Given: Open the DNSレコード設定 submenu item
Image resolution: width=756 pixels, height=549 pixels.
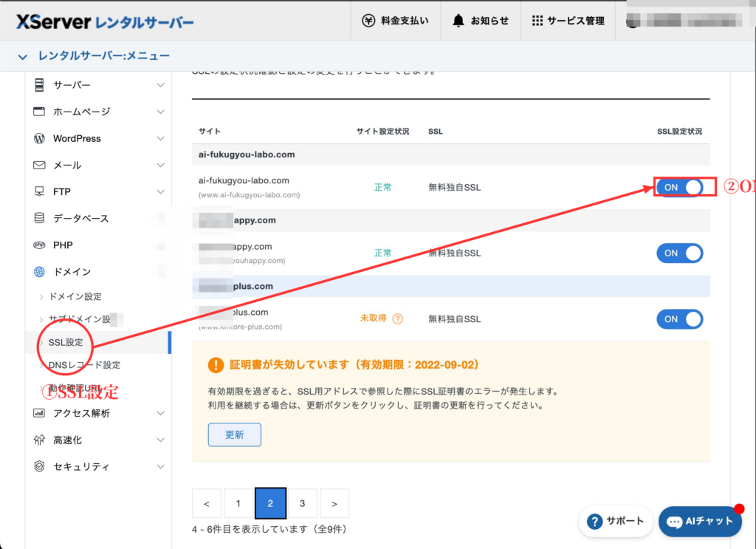Looking at the screenshot, I should 84,365.
